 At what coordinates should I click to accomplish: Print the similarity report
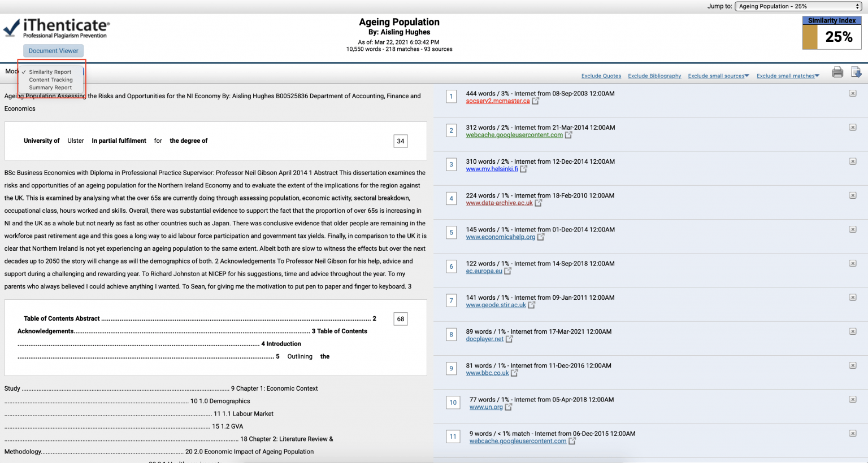tap(837, 72)
